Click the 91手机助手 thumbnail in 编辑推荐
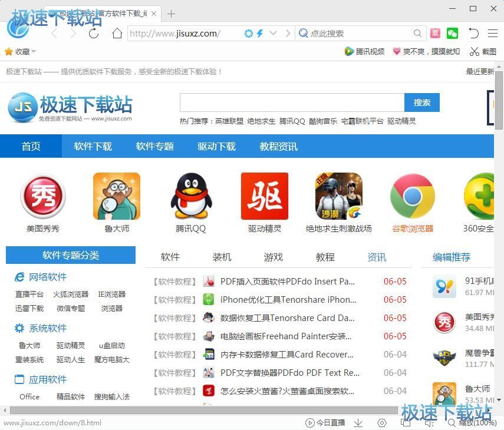The height and width of the screenshot is (430, 504). [444, 286]
